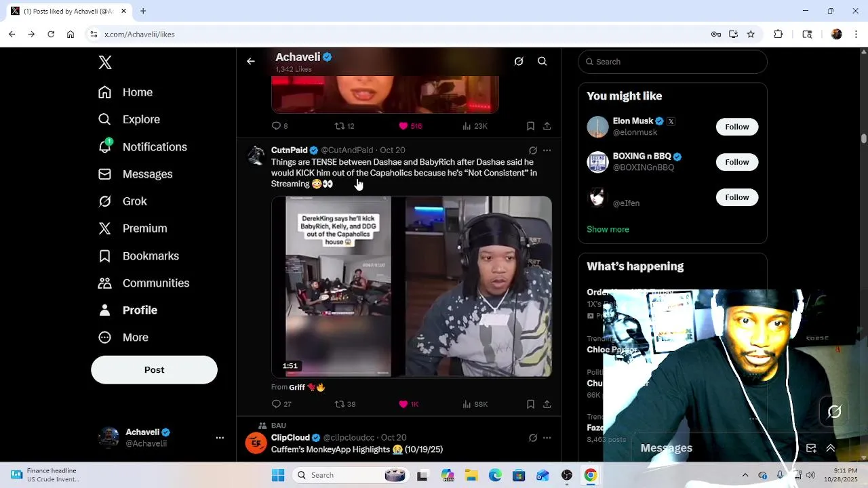Follow BOXING n BBQ
The width and height of the screenshot is (868, 488).
[x=736, y=162]
